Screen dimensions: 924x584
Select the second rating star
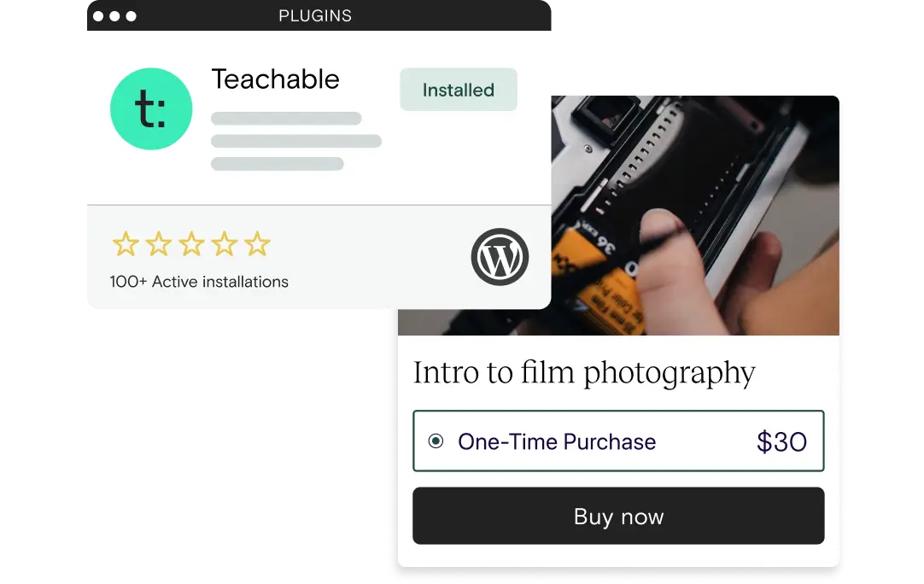(159, 244)
